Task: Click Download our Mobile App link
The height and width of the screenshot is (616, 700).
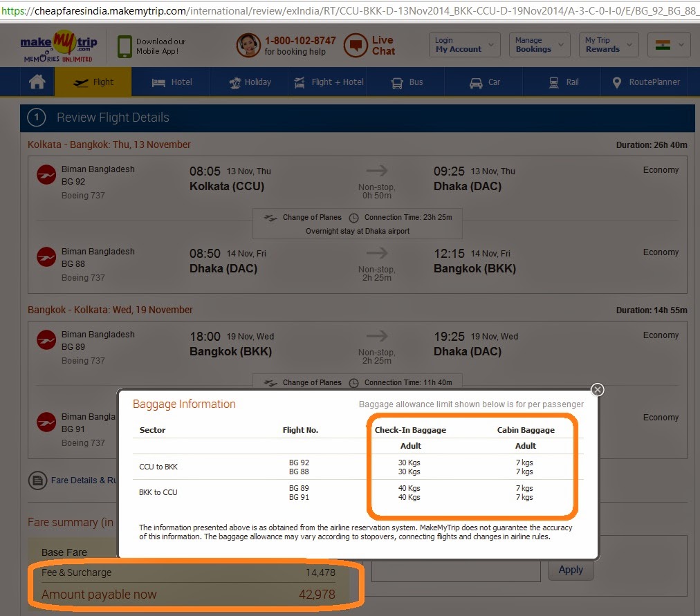Action: (160, 46)
